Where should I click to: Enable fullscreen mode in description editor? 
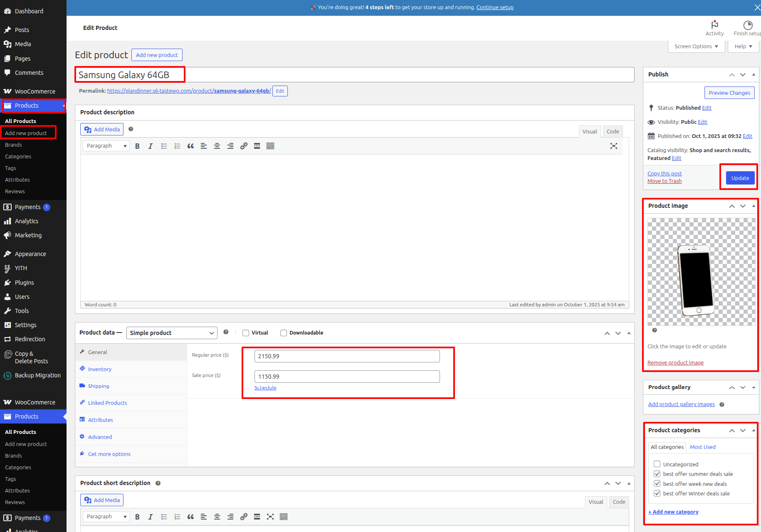point(613,146)
